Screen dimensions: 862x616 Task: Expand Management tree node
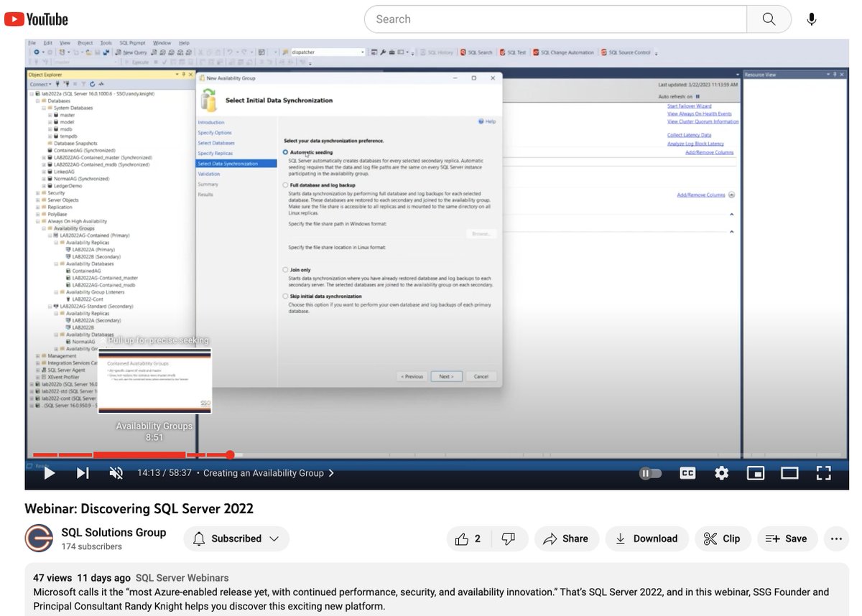click(x=39, y=355)
